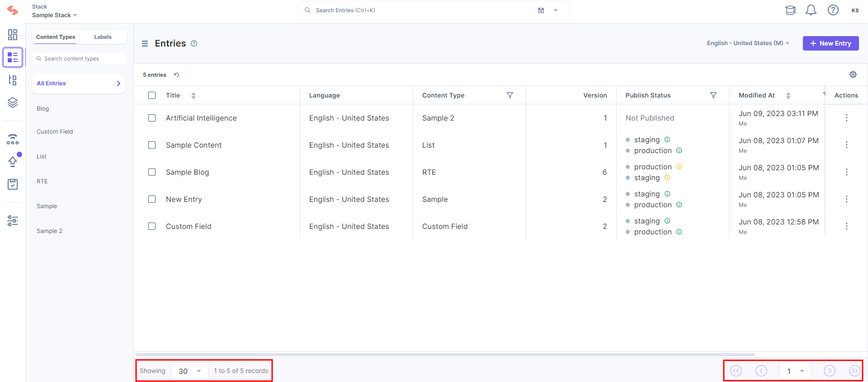Click staging info icon in Sample Content row

click(667, 140)
